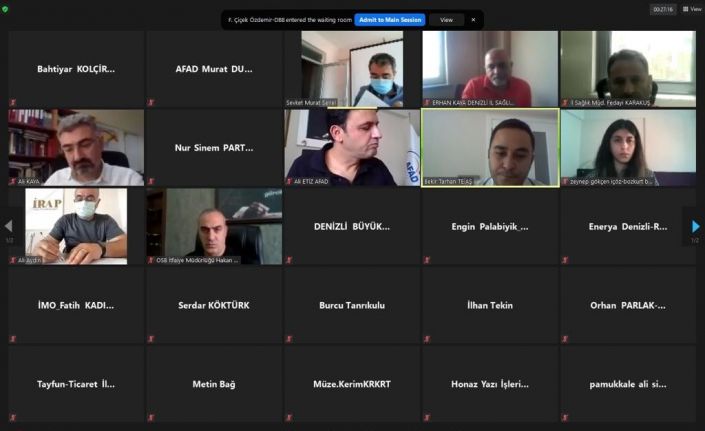Viewport: 705px width, 431px height.
Task: Click muted mic icon on Bahtiyar KOLÇİR tile
Action: 13,102
